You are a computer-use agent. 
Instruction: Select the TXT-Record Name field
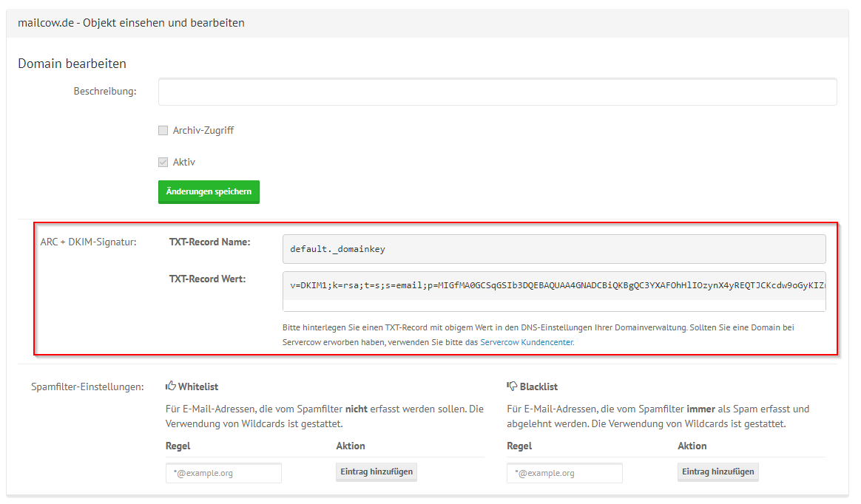tap(553, 248)
